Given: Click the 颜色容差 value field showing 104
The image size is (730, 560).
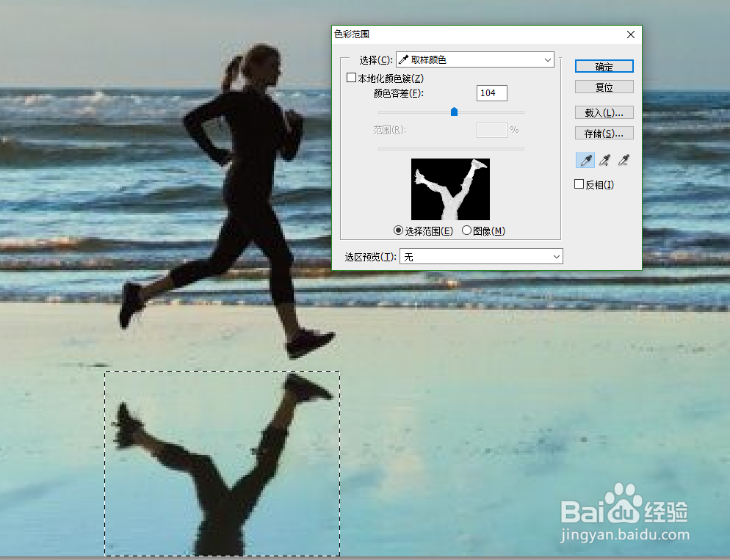Looking at the screenshot, I should click(491, 93).
